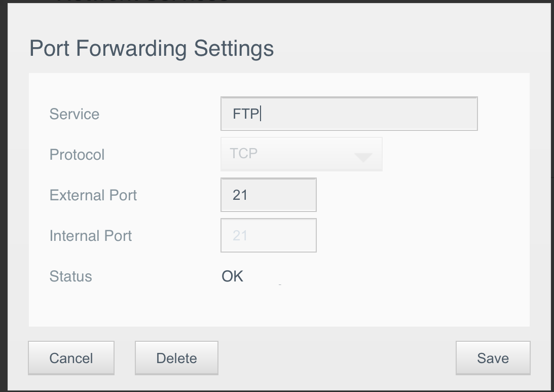
Task: Place cursor after FTP in Service
Action: (x=261, y=114)
